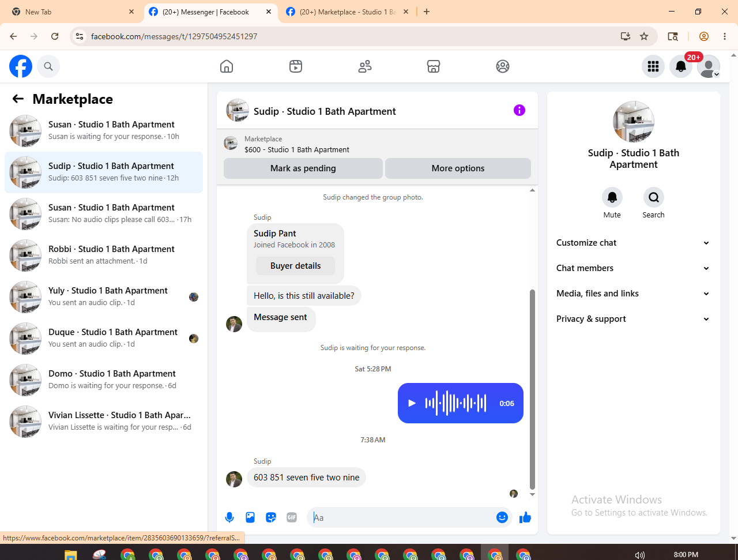738x560 pixels.
Task: Select the Hello, is this still available message
Action: click(304, 296)
